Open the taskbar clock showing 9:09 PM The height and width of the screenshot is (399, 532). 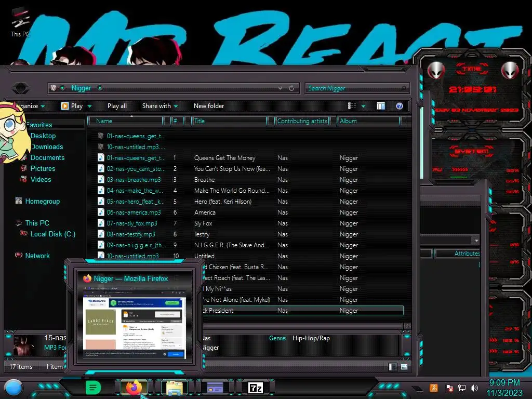(x=504, y=388)
